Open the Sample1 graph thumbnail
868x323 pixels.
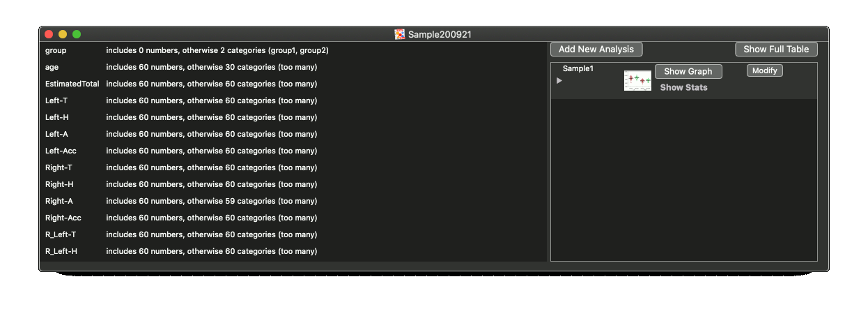(x=637, y=80)
